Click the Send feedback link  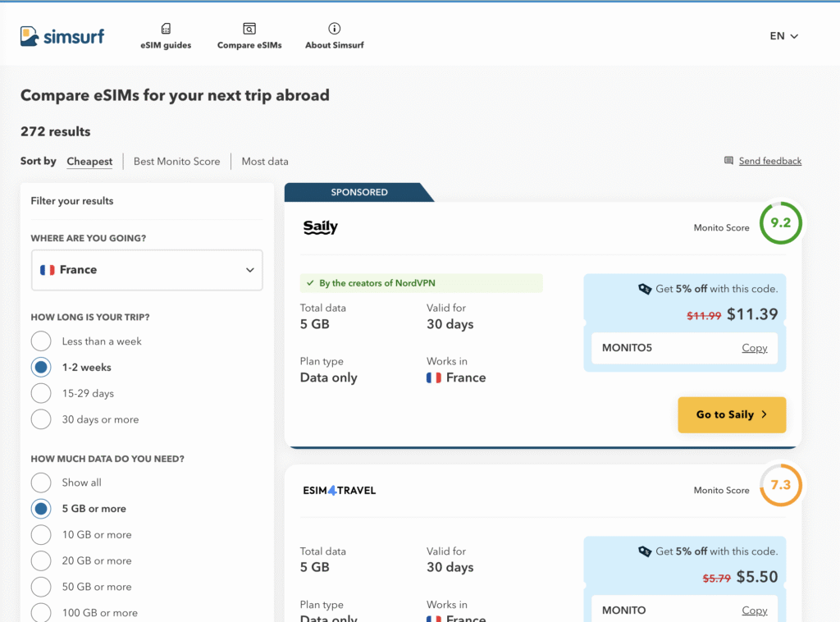tap(769, 161)
